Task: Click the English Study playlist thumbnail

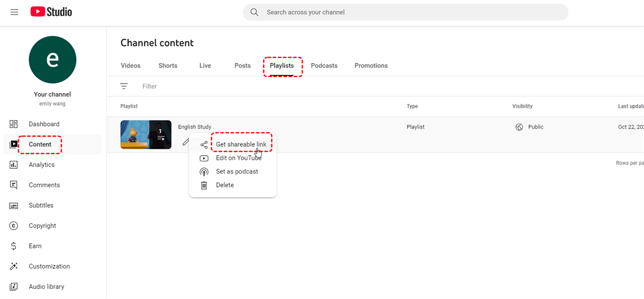Action: tap(145, 134)
